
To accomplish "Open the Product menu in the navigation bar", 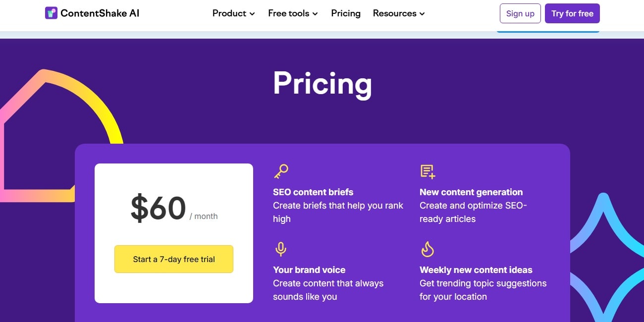I will click(233, 13).
